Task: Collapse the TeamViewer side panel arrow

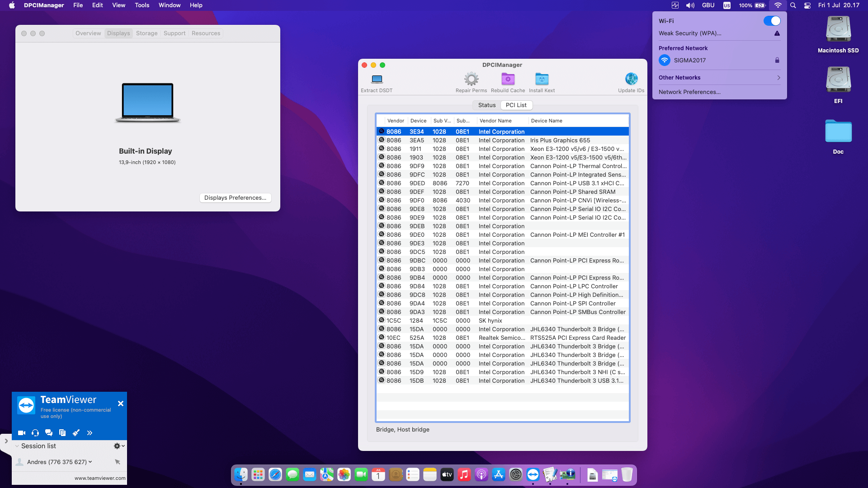Action: point(6,441)
